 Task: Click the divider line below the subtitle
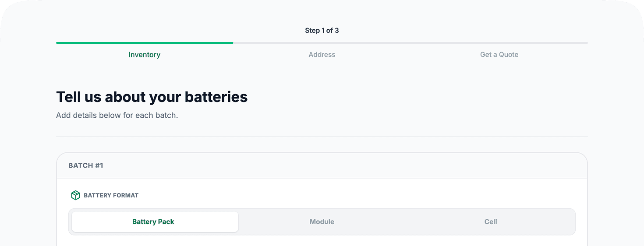(322, 137)
